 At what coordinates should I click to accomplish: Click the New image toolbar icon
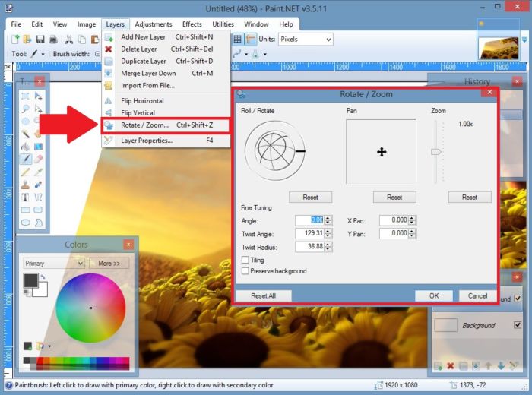click(x=15, y=39)
